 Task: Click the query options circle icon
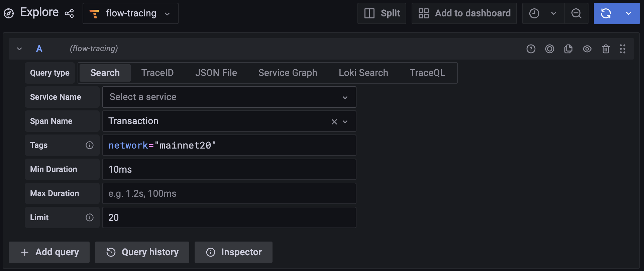pos(550,49)
